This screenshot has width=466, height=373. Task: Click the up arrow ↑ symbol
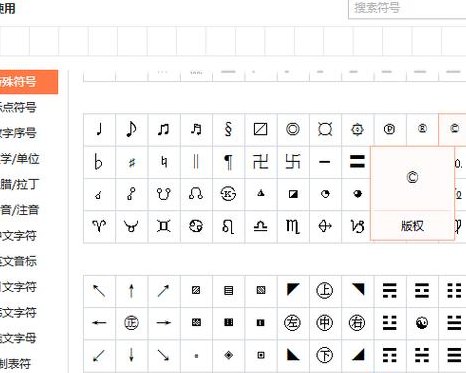click(x=131, y=291)
